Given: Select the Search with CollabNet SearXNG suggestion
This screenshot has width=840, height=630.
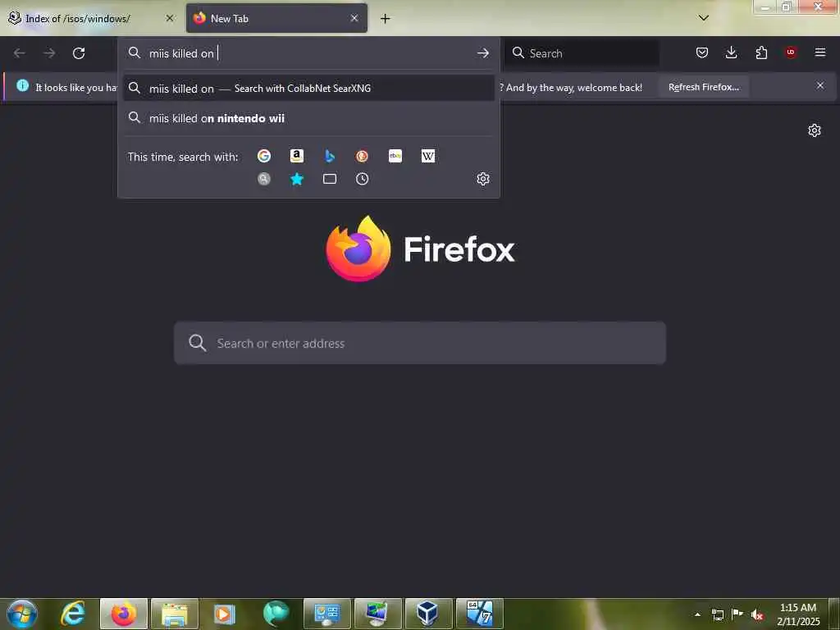Looking at the screenshot, I should 308,89.
